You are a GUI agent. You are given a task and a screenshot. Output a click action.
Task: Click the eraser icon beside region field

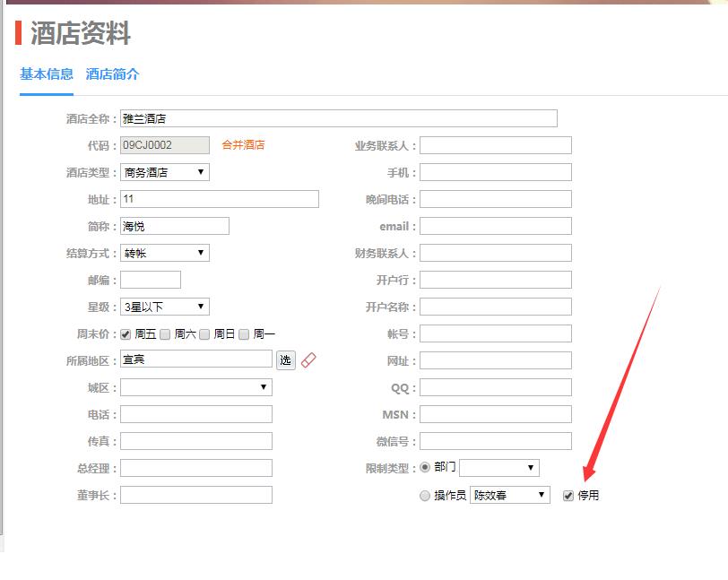(x=308, y=360)
